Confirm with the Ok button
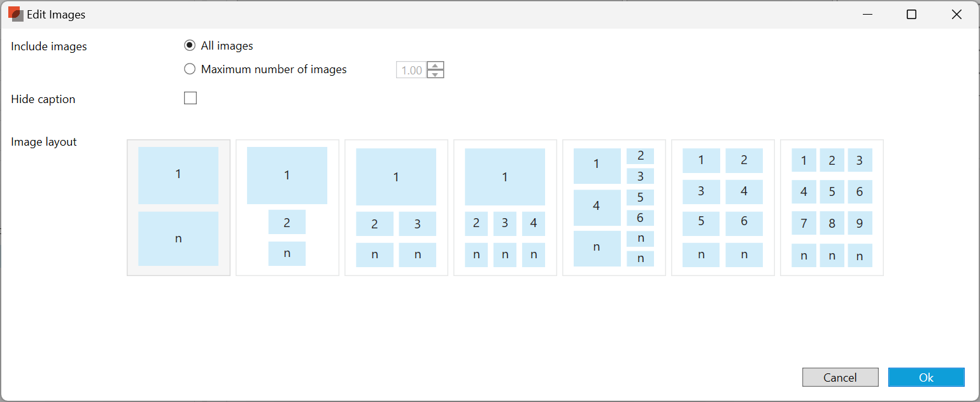Screen dimensions: 980x402 (x=926, y=377)
